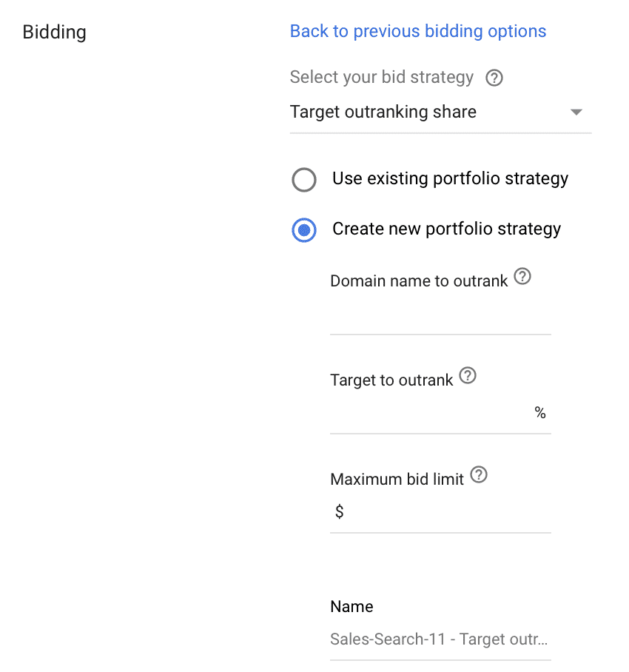This screenshot has height=672, width=629.
Task: Select Create new portfolio strategy radio button
Action: [304, 230]
